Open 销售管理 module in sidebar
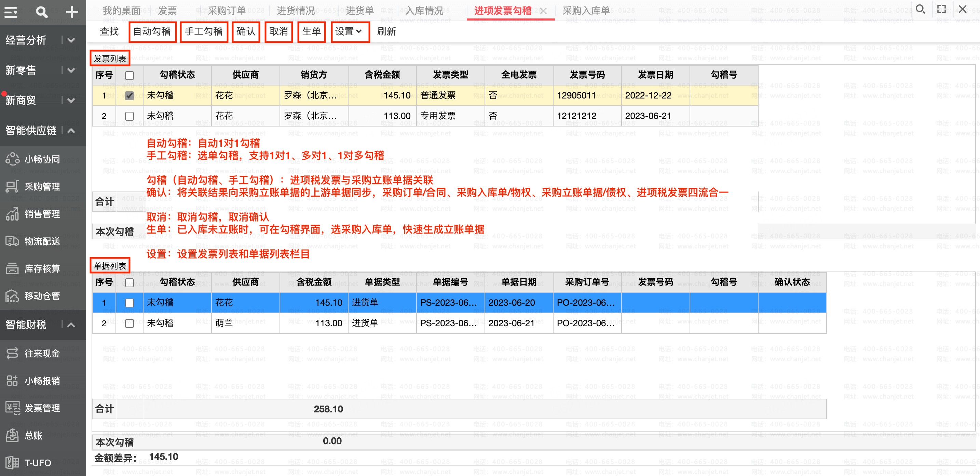Screen dimensions: 980x476 click(42, 214)
